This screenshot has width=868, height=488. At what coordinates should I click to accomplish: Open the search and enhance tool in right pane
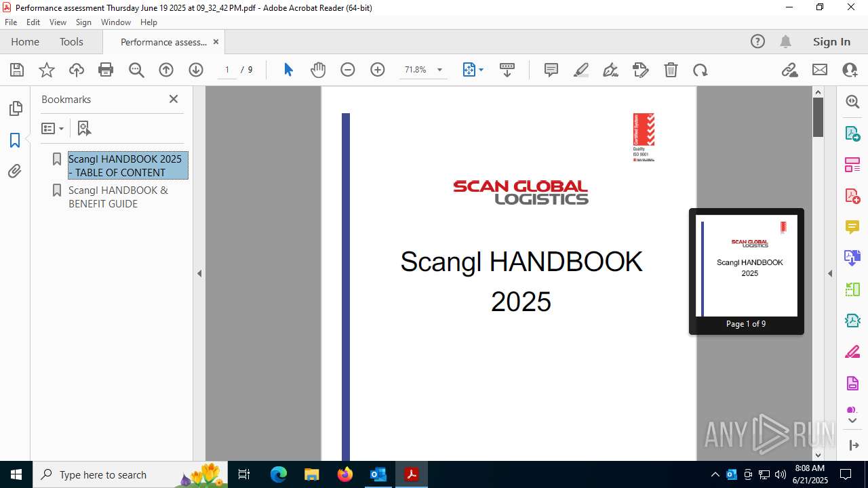pyautogui.click(x=852, y=102)
